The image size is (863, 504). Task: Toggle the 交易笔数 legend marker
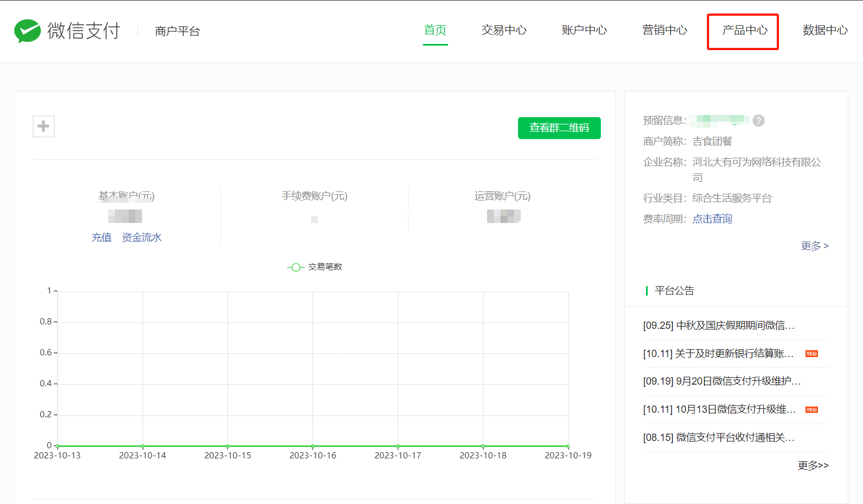(x=295, y=267)
